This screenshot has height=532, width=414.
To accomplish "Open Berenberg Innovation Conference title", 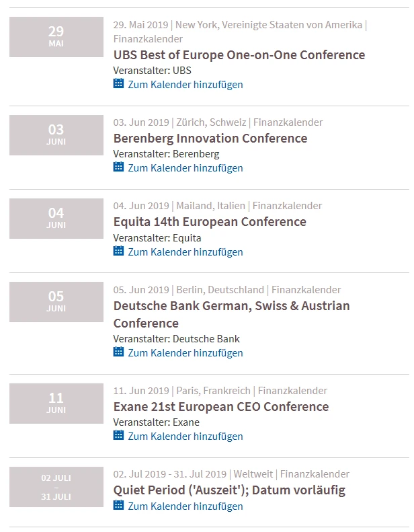I will coord(210,139).
